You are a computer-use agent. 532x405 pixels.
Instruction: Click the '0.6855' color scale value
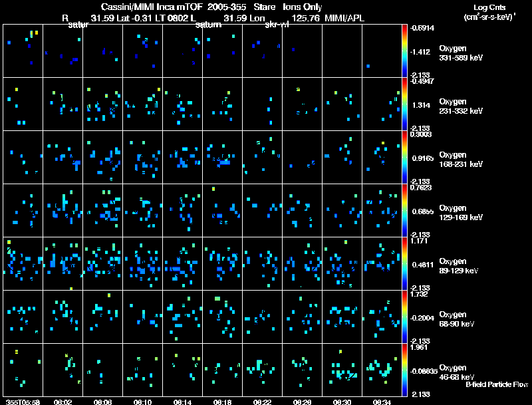point(423,211)
